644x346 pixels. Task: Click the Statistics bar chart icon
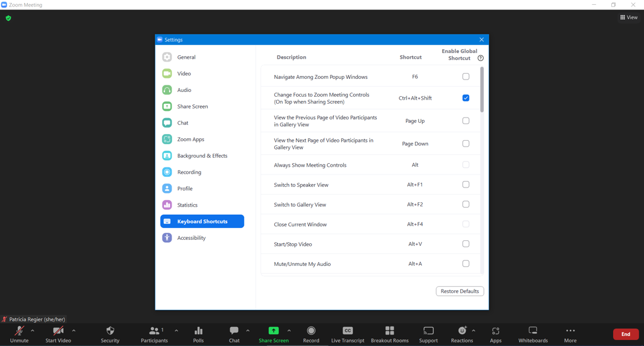(167, 205)
